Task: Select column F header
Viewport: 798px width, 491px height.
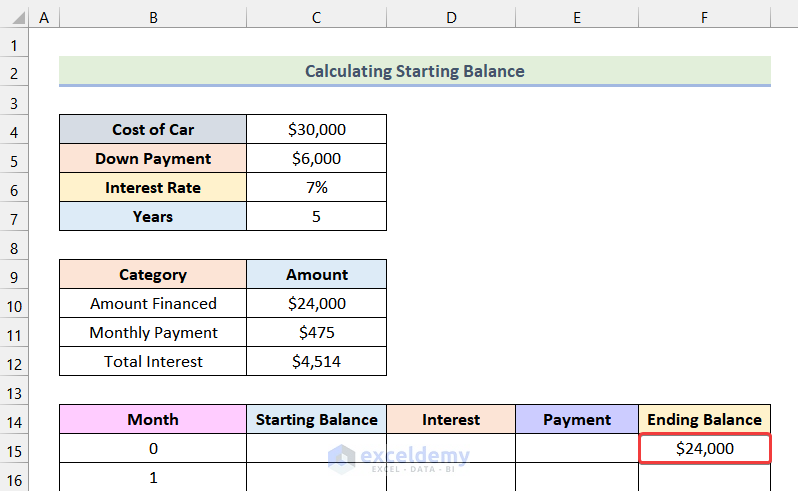Action: coord(704,17)
